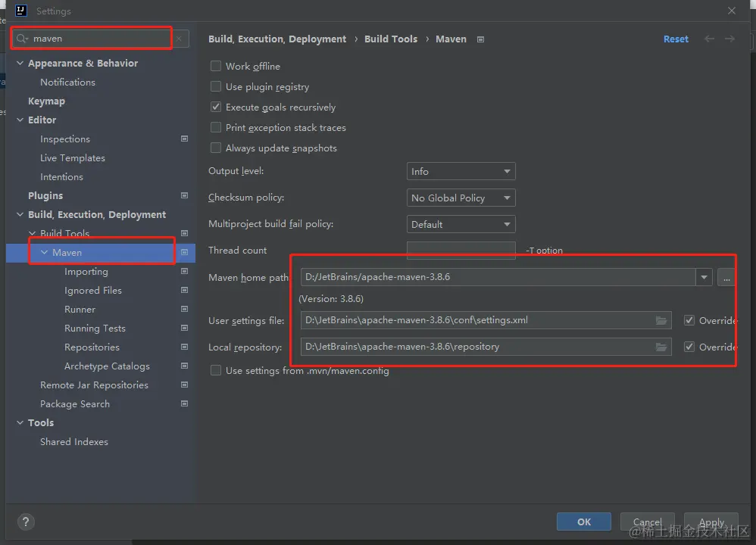756x545 pixels.
Task: Click Apply button
Action: coord(711,522)
